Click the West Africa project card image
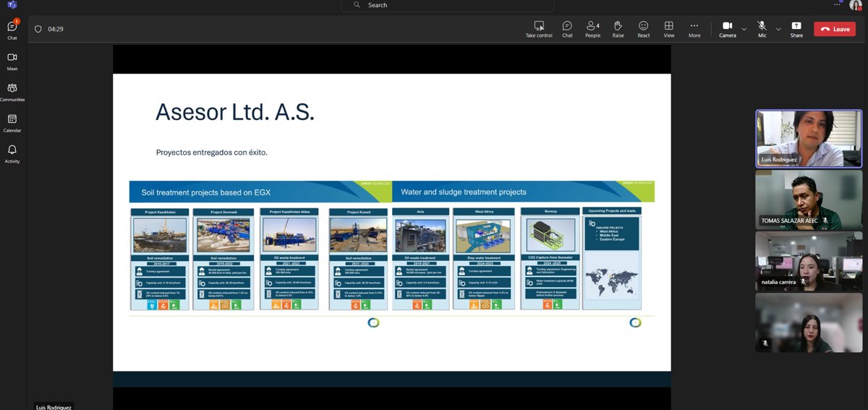The height and width of the screenshot is (410, 868). pos(483,236)
